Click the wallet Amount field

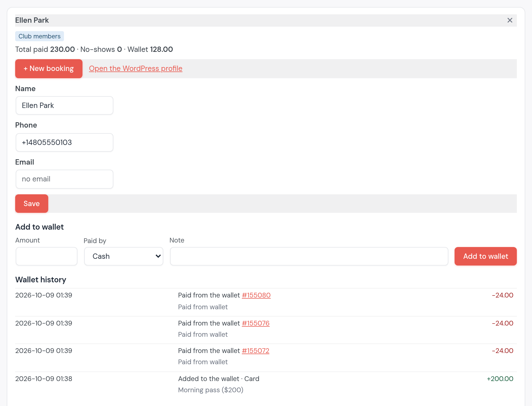(47, 256)
